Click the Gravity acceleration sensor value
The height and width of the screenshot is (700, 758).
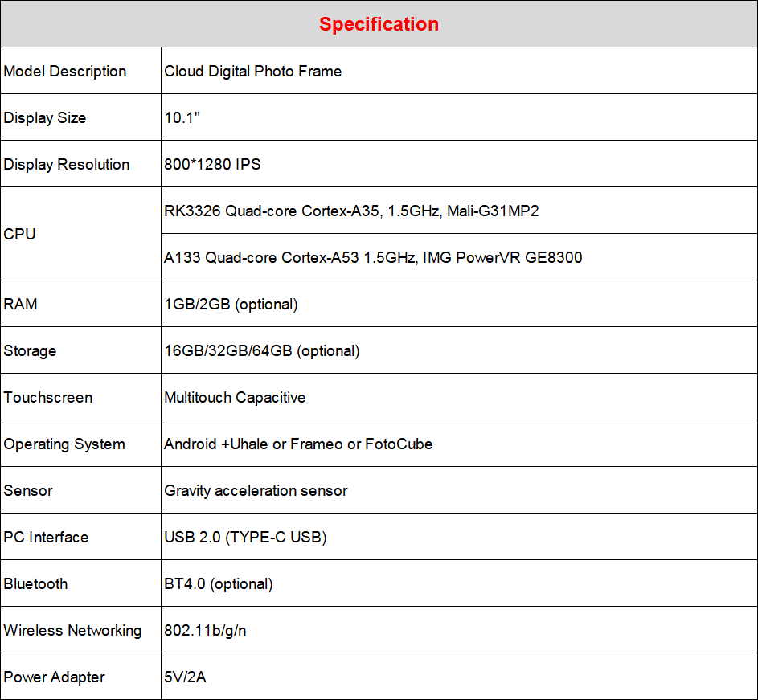pyautogui.click(x=256, y=490)
